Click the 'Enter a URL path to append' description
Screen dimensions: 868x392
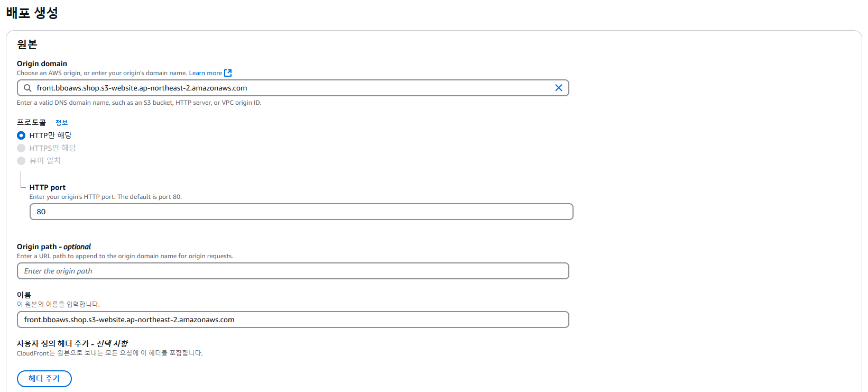[x=125, y=256]
